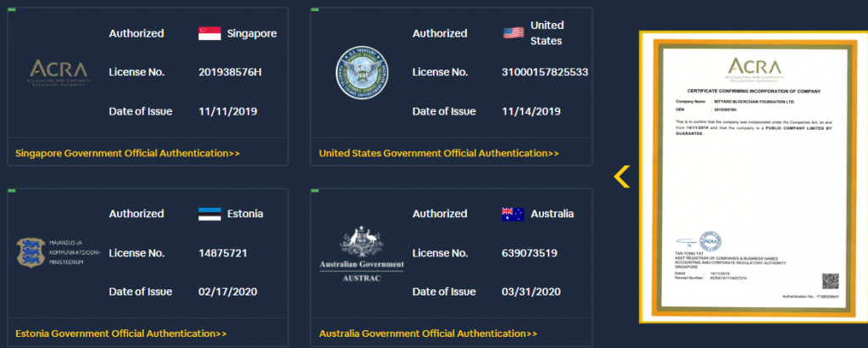This screenshot has width=868, height=348.
Task: Click the QR code on the certificate
Action: click(x=831, y=281)
